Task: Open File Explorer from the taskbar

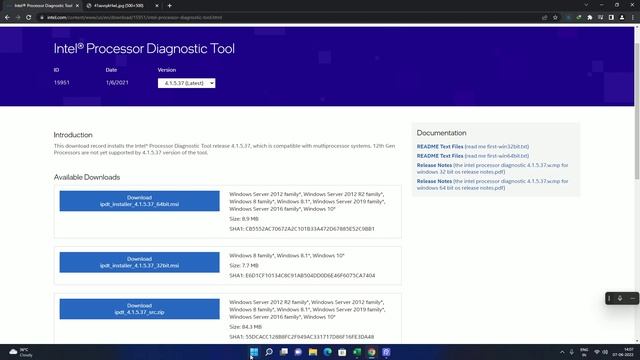Action: click(313, 352)
